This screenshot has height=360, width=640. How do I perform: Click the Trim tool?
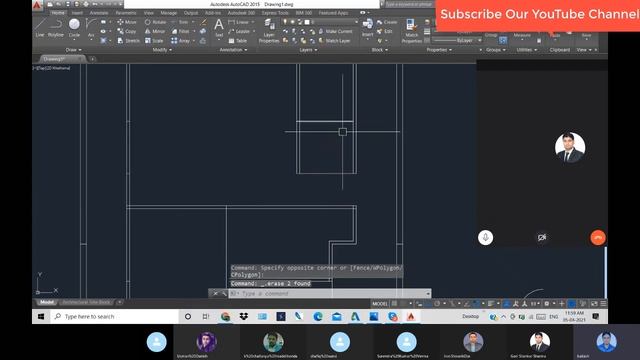[x=180, y=22]
